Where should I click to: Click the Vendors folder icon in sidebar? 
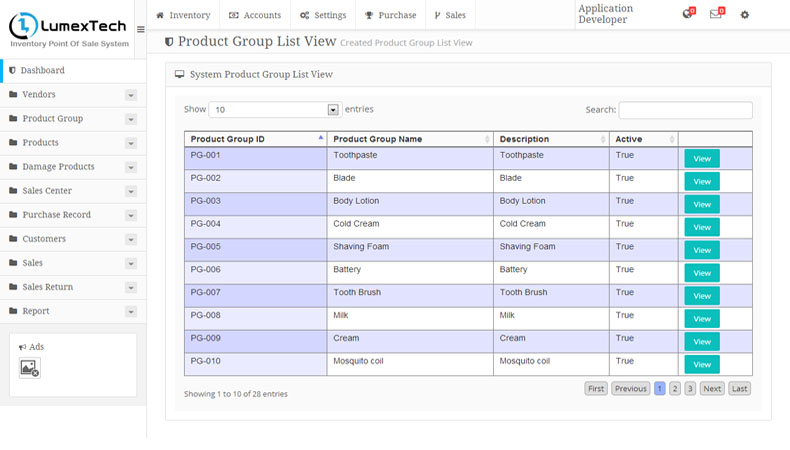pos(13,95)
